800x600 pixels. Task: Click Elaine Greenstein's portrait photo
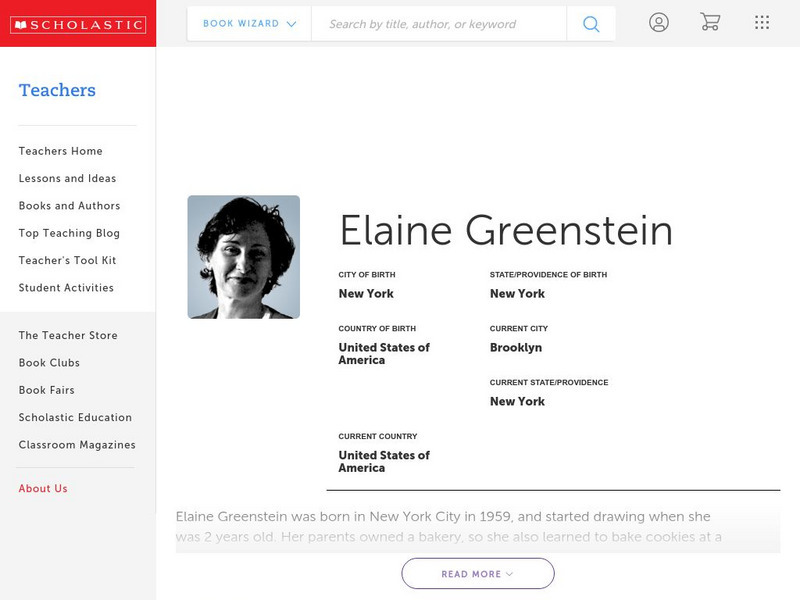coord(244,256)
